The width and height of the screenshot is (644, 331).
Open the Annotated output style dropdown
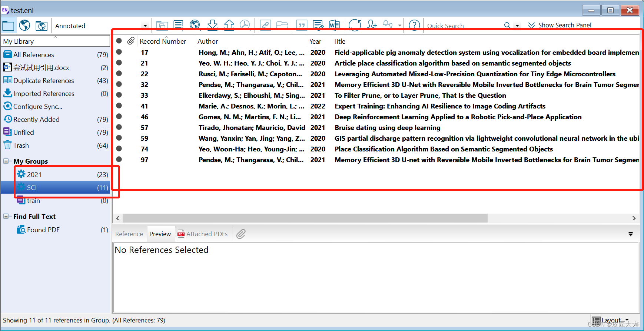tap(145, 26)
